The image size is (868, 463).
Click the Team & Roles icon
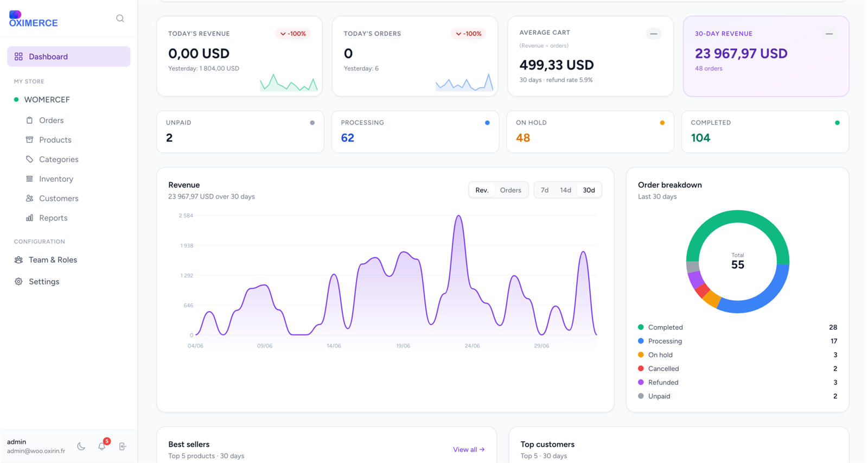[x=18, y=259]
